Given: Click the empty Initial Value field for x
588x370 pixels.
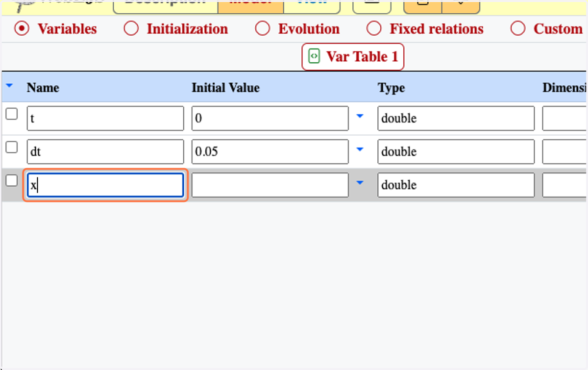Looking at the screenshot, I should tap(270, 185).
